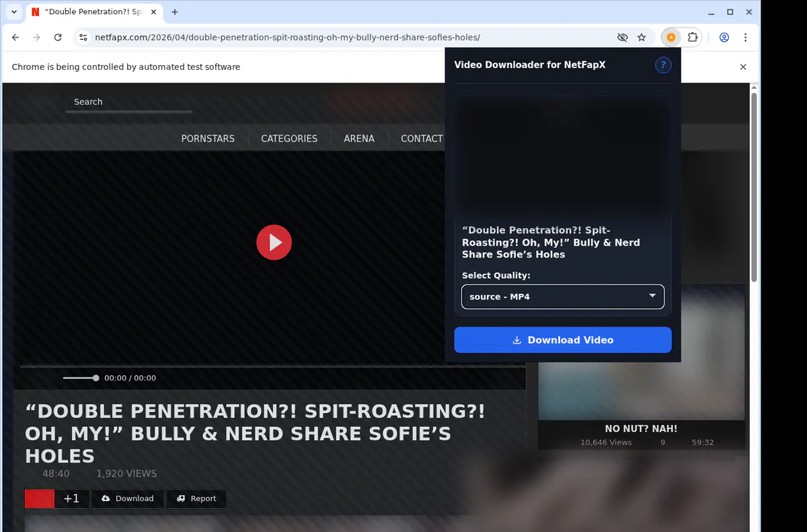Click the crossed-out eye icon in address bar

(x=622, y=38)
